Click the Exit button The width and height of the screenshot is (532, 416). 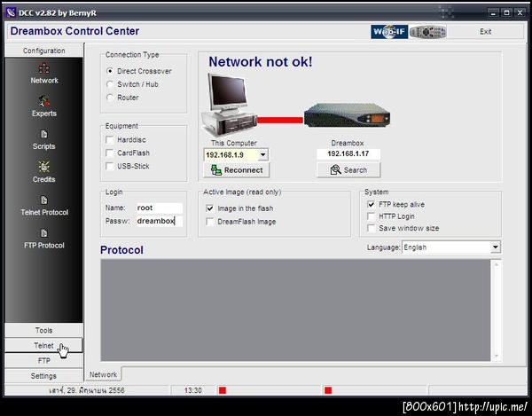[x=486, y=32]
